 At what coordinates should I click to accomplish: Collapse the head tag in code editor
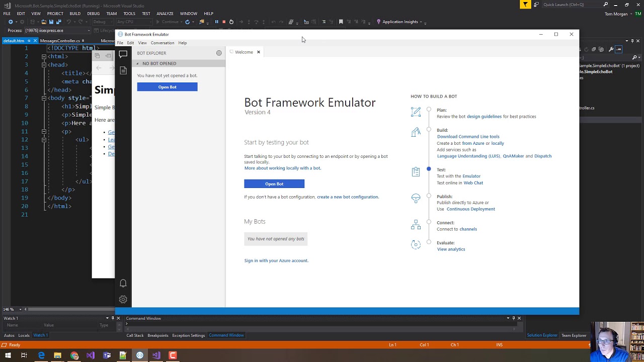click(44, 65)
